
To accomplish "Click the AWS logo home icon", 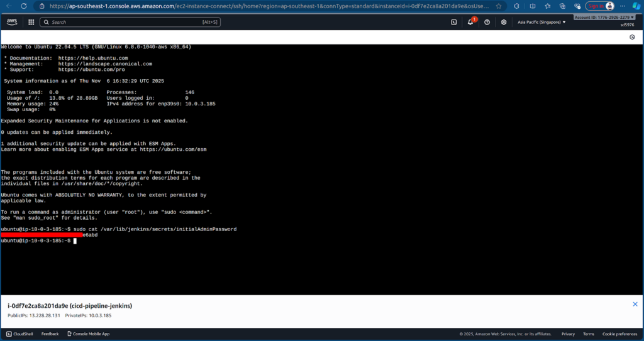I will pyautogui.click(x=12, y=22).
